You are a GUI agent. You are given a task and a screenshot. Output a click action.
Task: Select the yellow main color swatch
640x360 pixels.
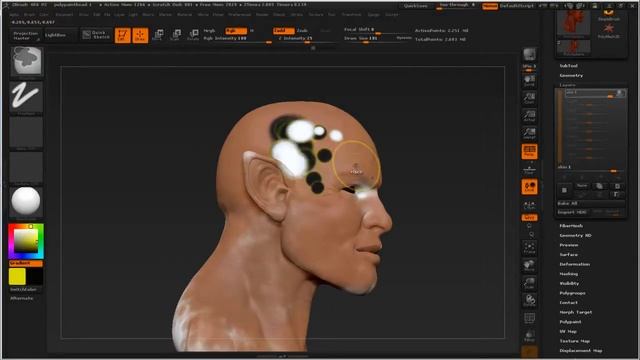pyautogui.click(x=17, y=276)
